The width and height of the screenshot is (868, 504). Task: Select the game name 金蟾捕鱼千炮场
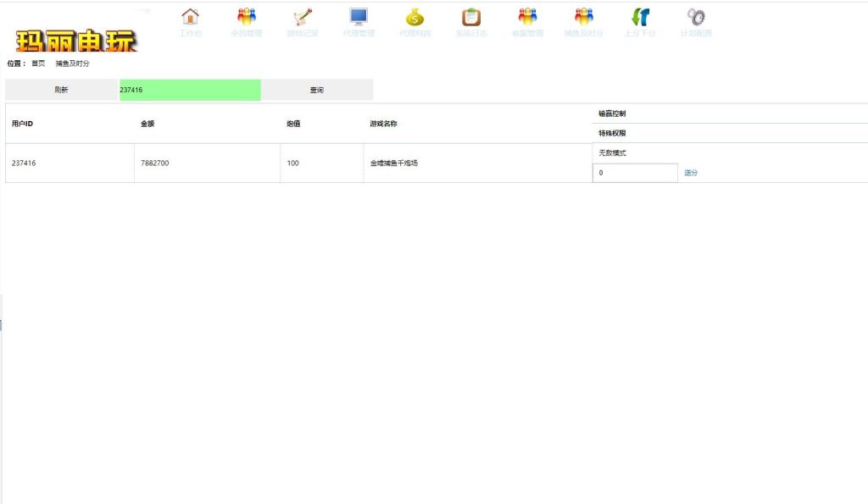pyautogui.click(x=394, y=163)
